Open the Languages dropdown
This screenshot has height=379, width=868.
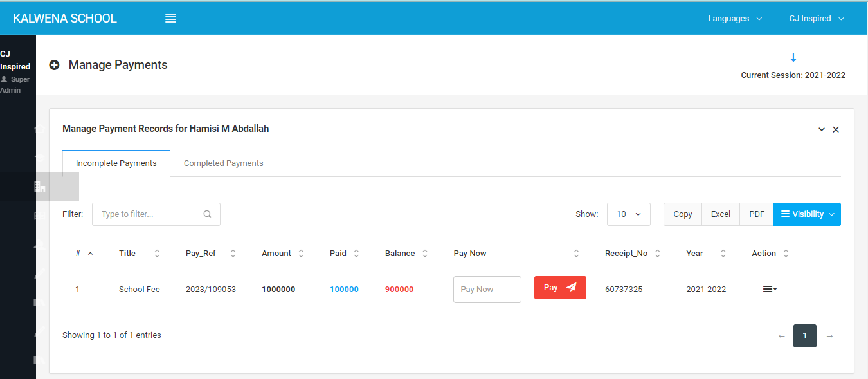coord(734,19)
